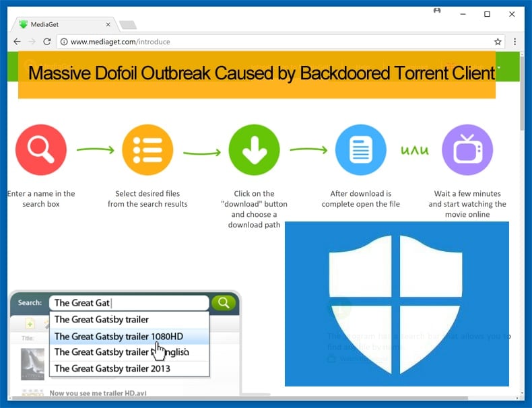Image resolution: width=532 pixels, height=408 pixels.
Task: Click the orange list results circle icon
Action: [x=147, y=149]
